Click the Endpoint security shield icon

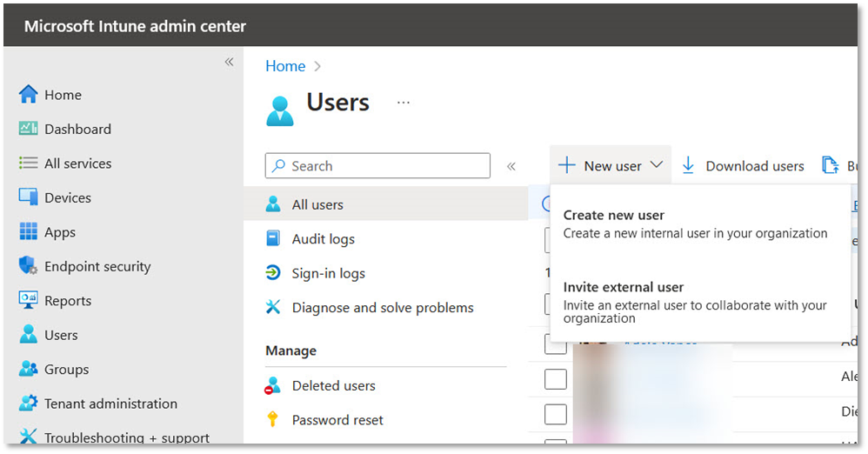(x=29, y=266)
